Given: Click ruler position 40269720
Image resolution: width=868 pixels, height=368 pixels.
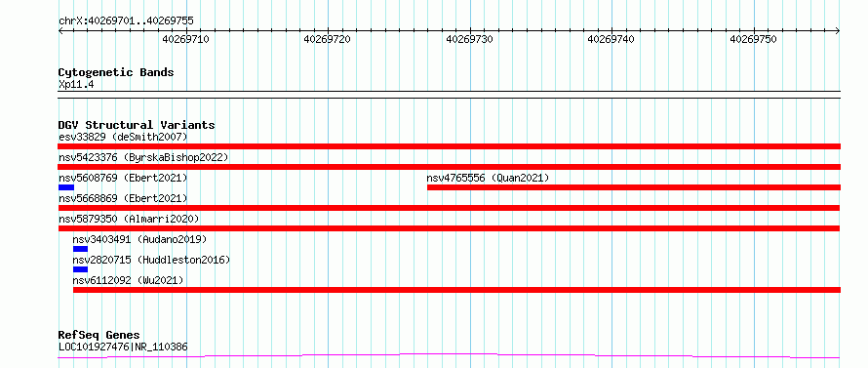Looking at the screenshot, I should pyautogui.click(x=328, y=39).
